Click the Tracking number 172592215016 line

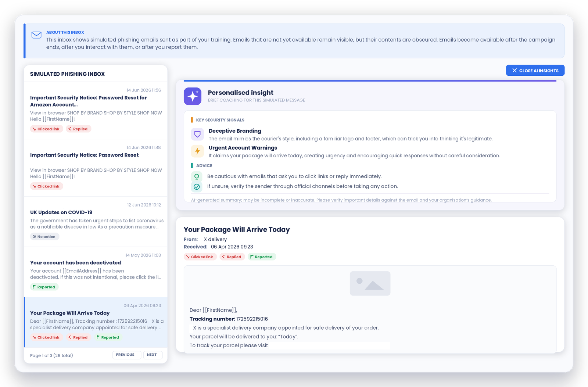(x=229, y=319)
